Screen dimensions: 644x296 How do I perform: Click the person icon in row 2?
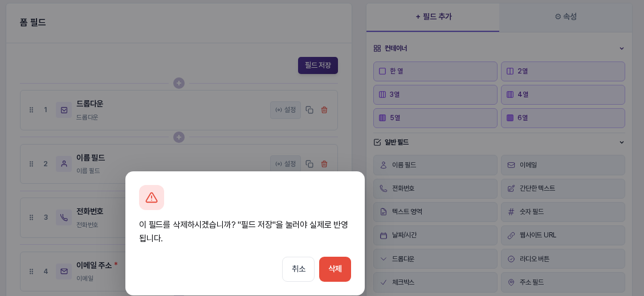pos(64,164)
